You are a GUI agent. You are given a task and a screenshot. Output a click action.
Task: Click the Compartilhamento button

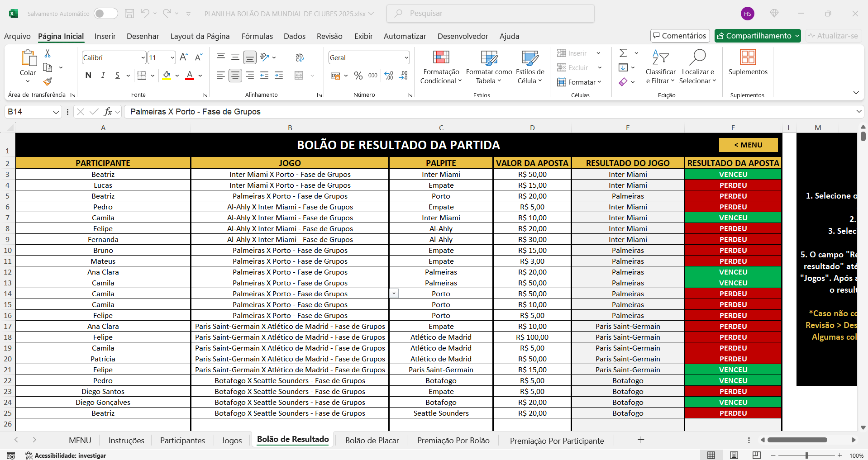point(758,36)
